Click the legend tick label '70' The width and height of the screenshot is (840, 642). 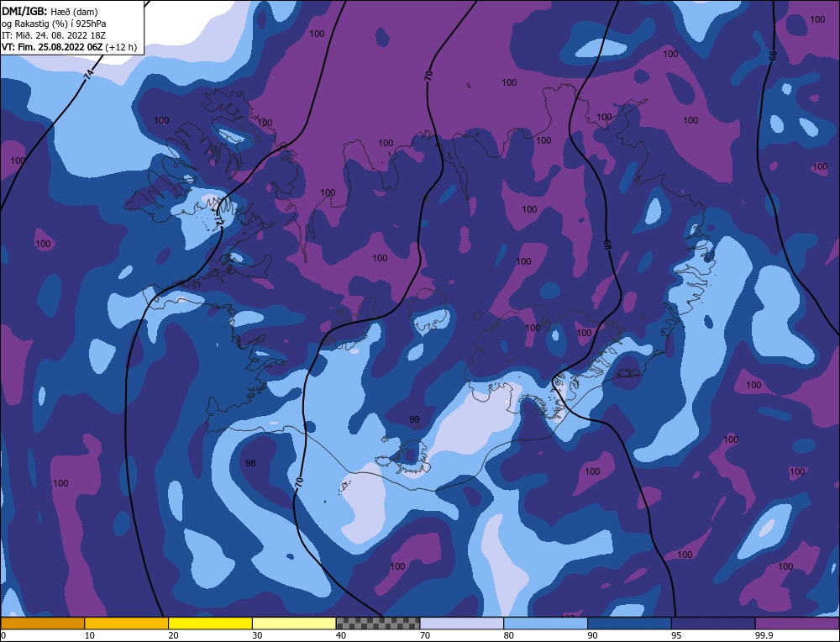click(425, 635)
